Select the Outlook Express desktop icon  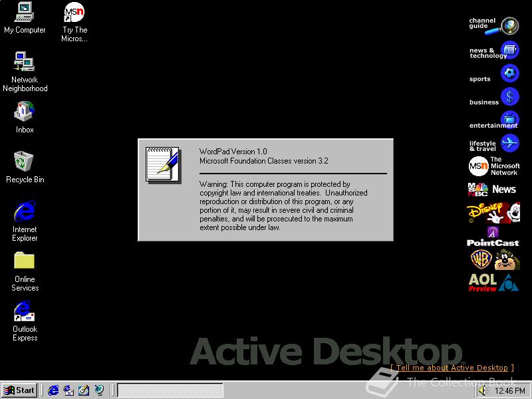[25, 321]
